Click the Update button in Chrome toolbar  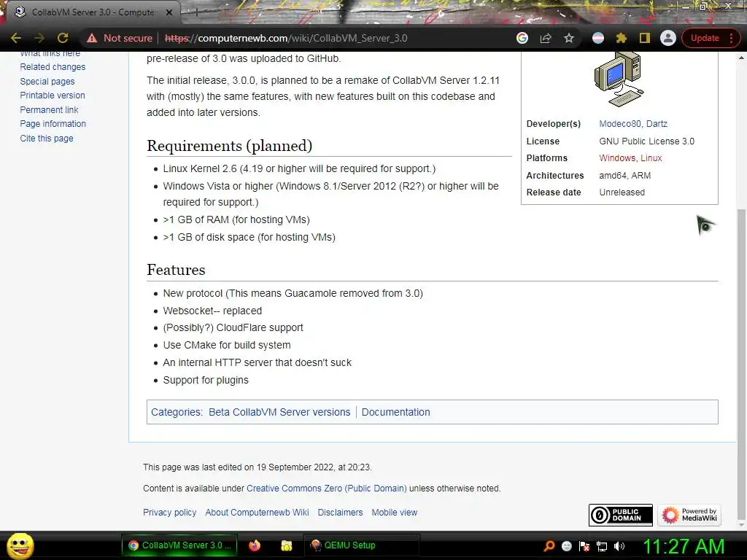click(x=705, y=38)
